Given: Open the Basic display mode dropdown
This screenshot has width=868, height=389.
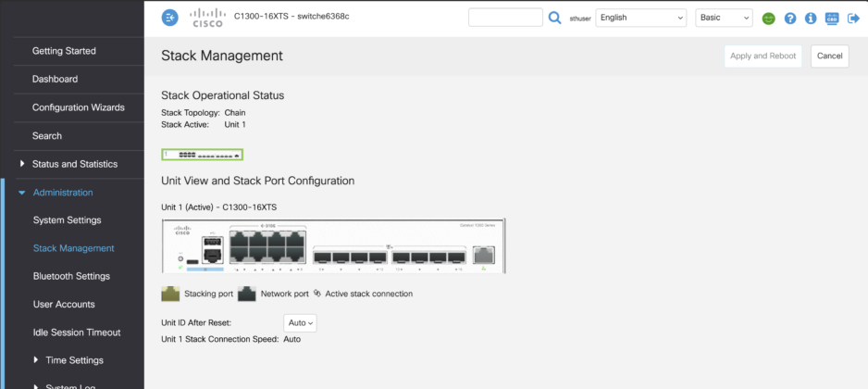Looking at the screenshot, I should [x=724, y=18].
